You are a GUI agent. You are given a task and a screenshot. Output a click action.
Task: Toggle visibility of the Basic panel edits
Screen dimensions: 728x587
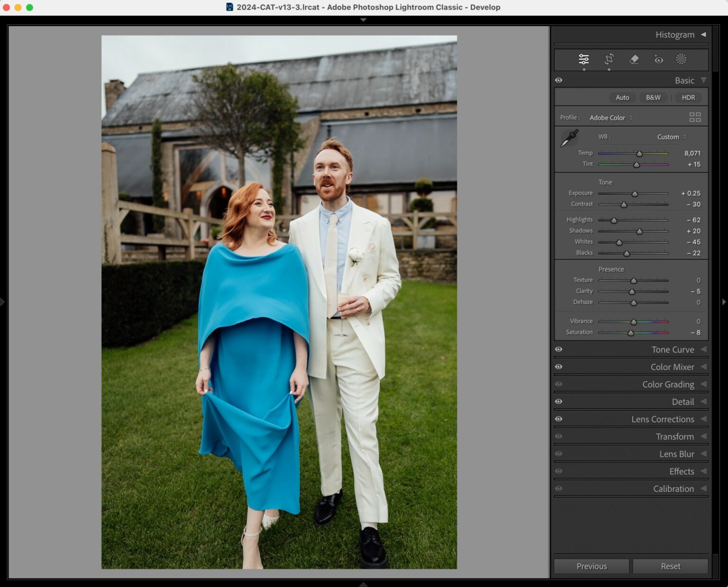pos(558,80)
